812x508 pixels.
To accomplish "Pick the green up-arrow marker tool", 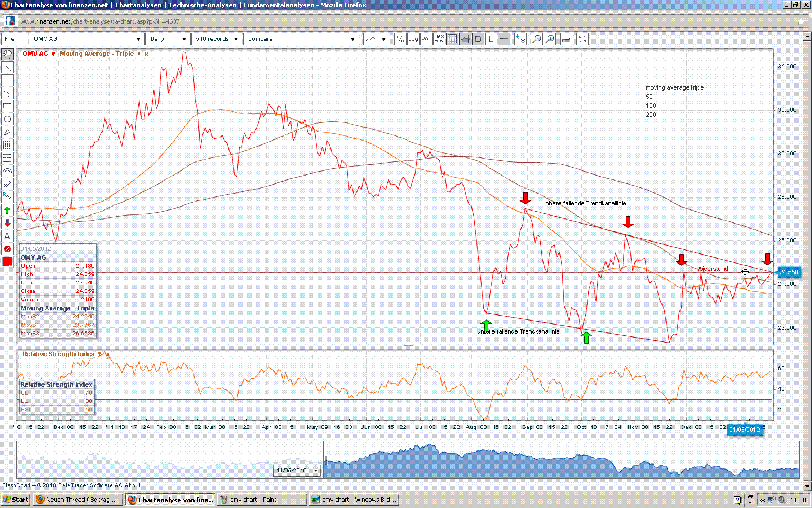I will click(7, 210).
